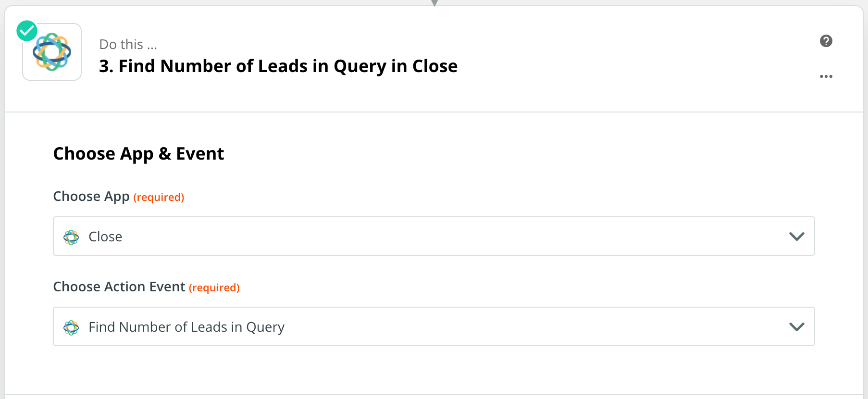Screen dimensions: 868x399
Task: Expand the Choose App dropdown chevron
Action: pyautogui.click(x=796, y=237)
